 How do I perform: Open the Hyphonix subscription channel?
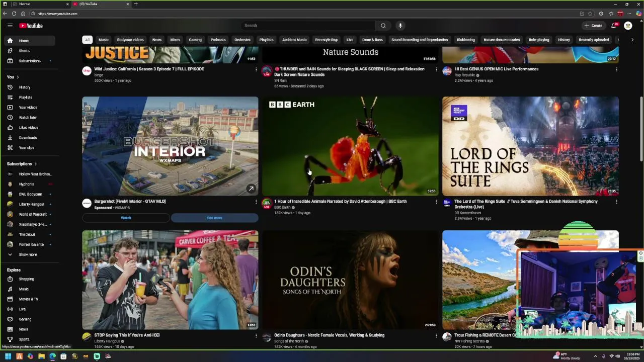tap(30, 184)
